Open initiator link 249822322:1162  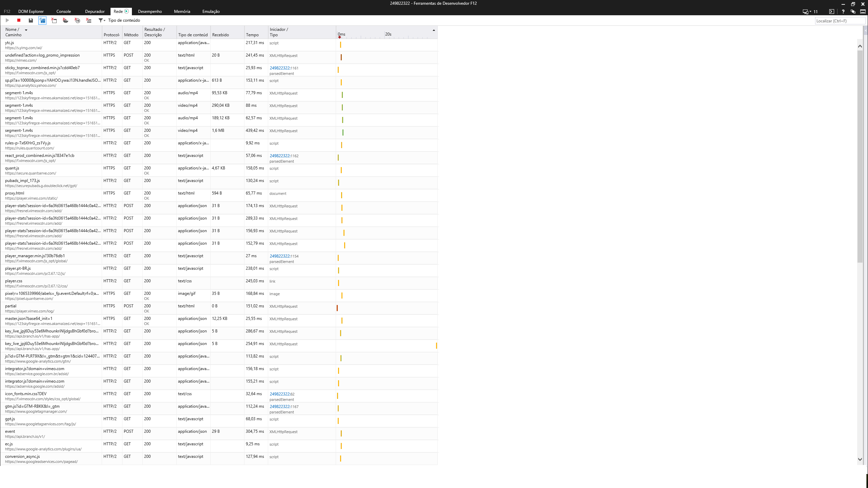tap(284, 156)
